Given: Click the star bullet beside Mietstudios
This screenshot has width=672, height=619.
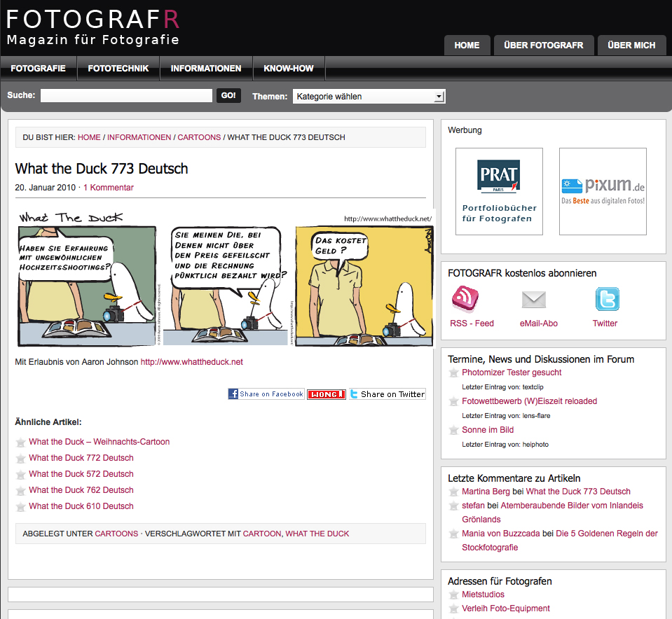Looking at the screenshot, I should pyautogui.click(x=453, y=595).
